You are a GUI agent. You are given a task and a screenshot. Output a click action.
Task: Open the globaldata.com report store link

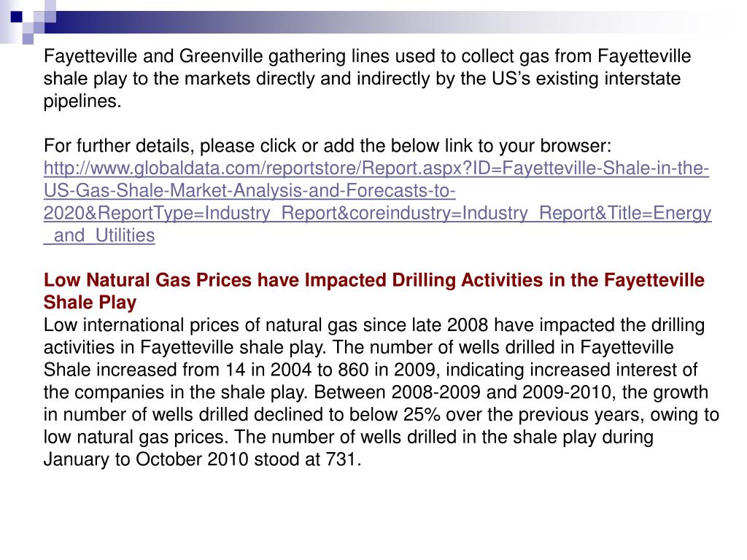pyautogui.click(x=376, y=168)
